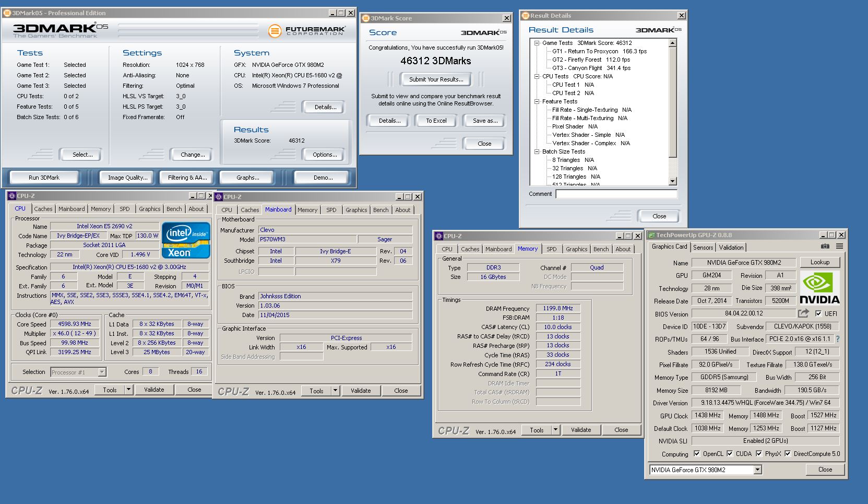Click the Result Details scrollbar down arrow
This screenshot has width=868, height=504.
coord(673,181)
